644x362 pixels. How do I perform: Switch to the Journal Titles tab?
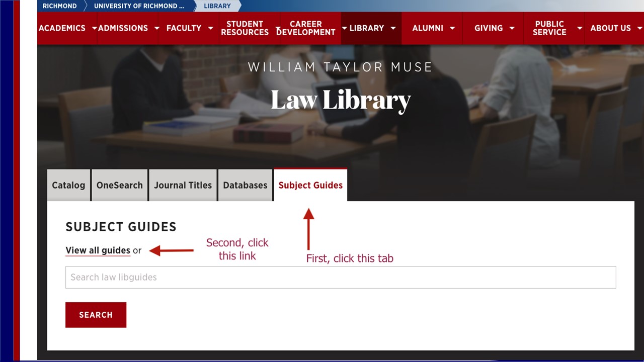tap(183, 185)
